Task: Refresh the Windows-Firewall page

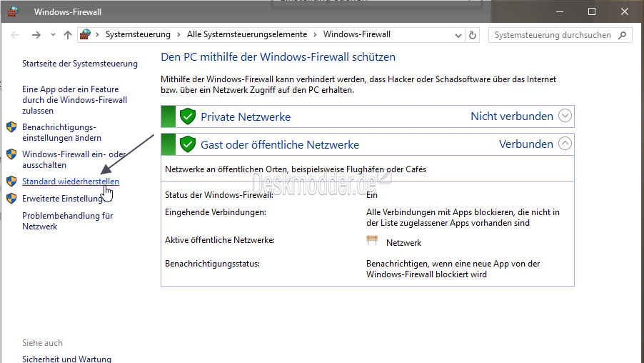Action: (473, 35)
